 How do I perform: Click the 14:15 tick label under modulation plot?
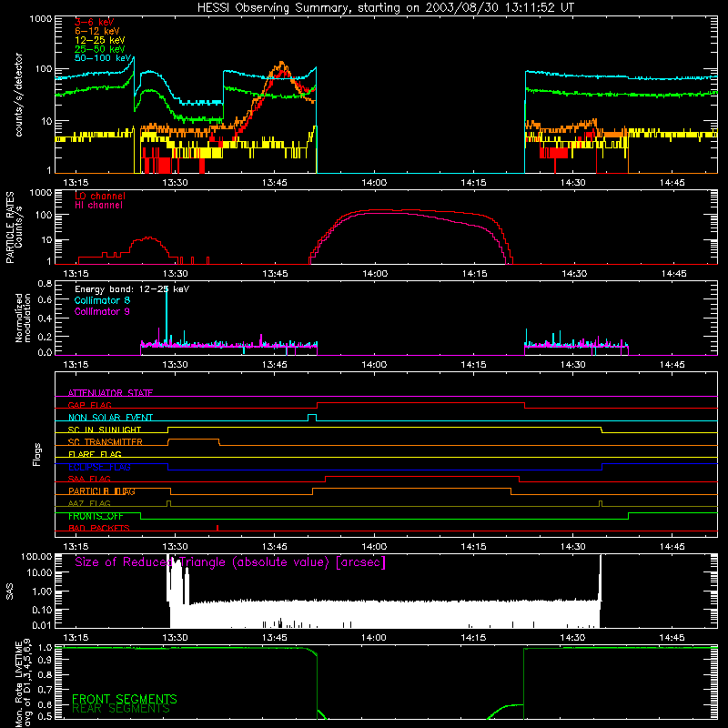point(473,365)
